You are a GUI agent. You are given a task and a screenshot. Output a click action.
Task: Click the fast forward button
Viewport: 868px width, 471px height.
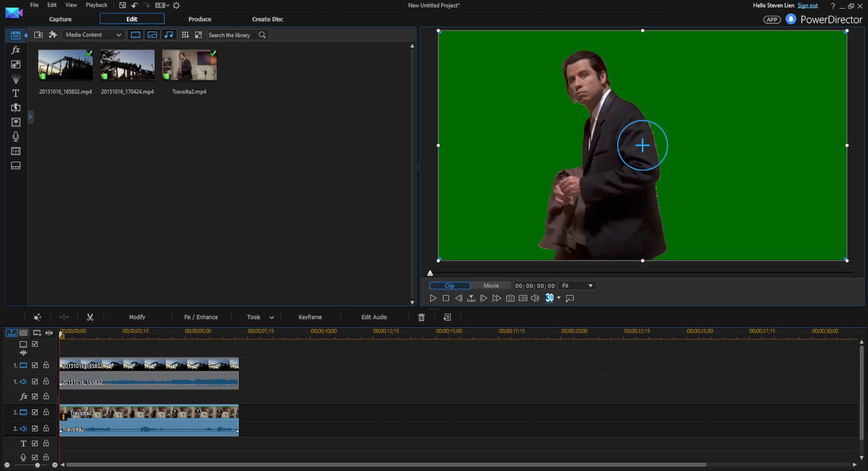[496, 298]
